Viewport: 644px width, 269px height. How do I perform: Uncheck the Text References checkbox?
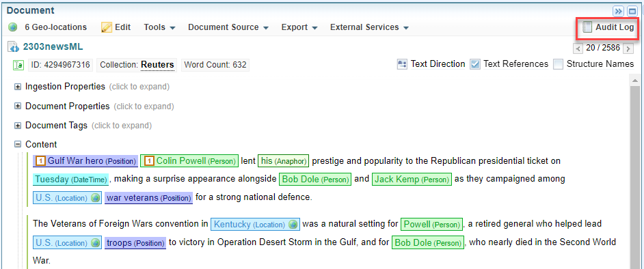(x=475, y=64)
